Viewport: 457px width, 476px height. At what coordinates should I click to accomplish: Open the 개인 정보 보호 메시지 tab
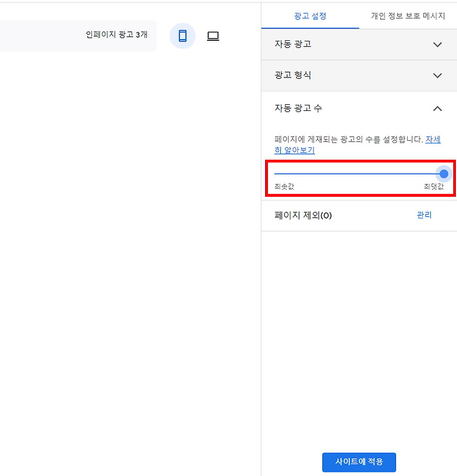click(408, 16)
